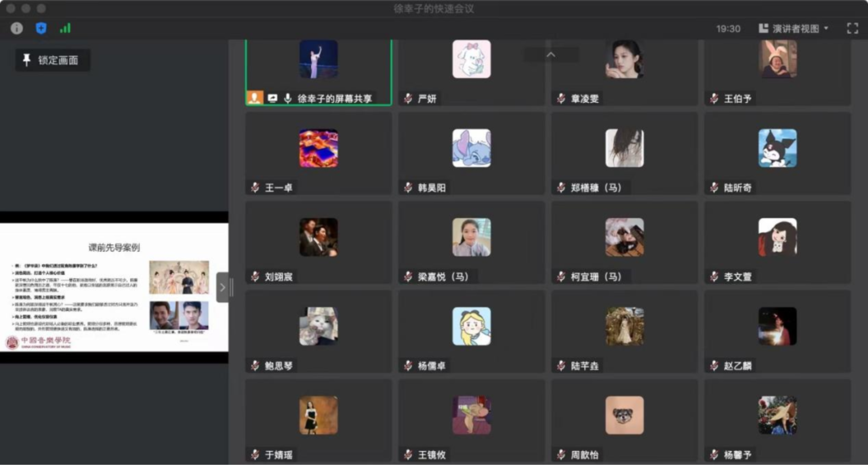Screen dimensions: 868x465
Task: Click the 徐幸子的屏幕共享 label
Action: [x=335, y=99]
